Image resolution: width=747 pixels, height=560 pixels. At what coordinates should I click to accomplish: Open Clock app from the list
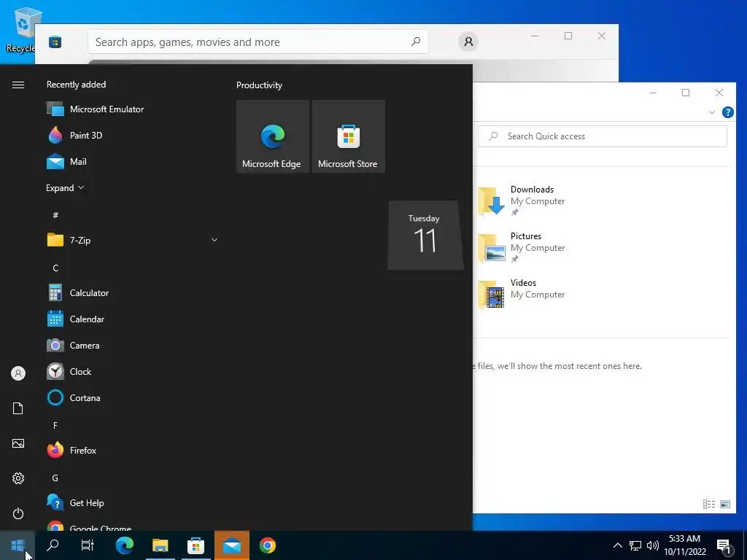pos(132,371)
